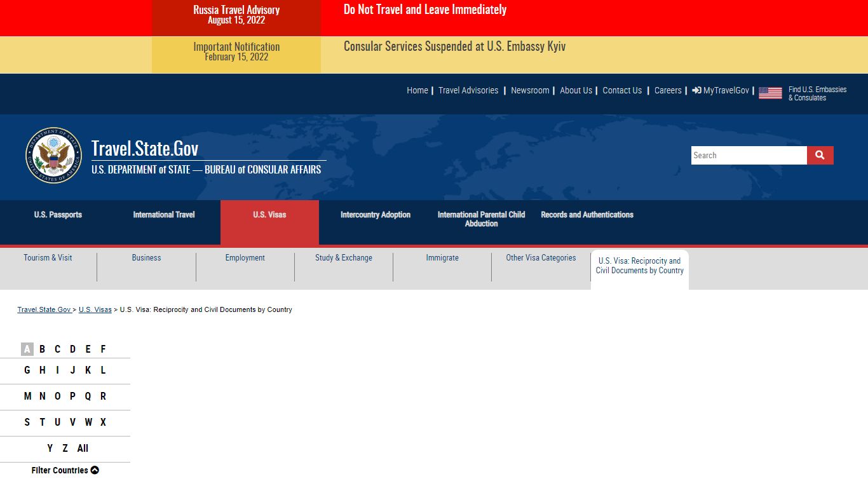Open Consular Services Suspended at Embassy Kyiv notice
The image size is (868, 488).
click(x=454, y=46)
